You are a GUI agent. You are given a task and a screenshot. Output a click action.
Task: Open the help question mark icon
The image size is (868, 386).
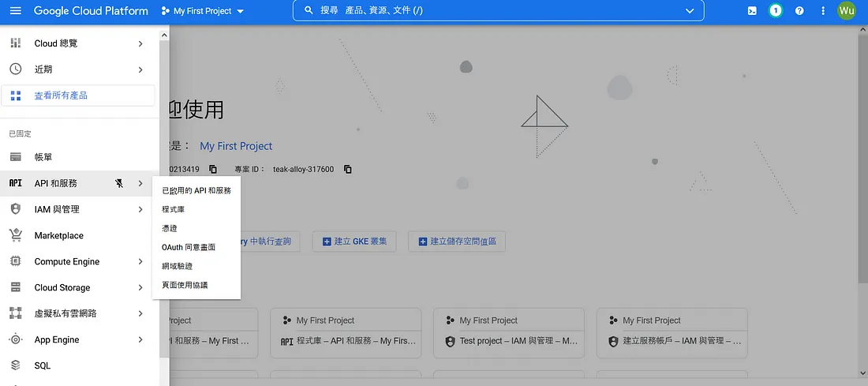pos(799,10)
